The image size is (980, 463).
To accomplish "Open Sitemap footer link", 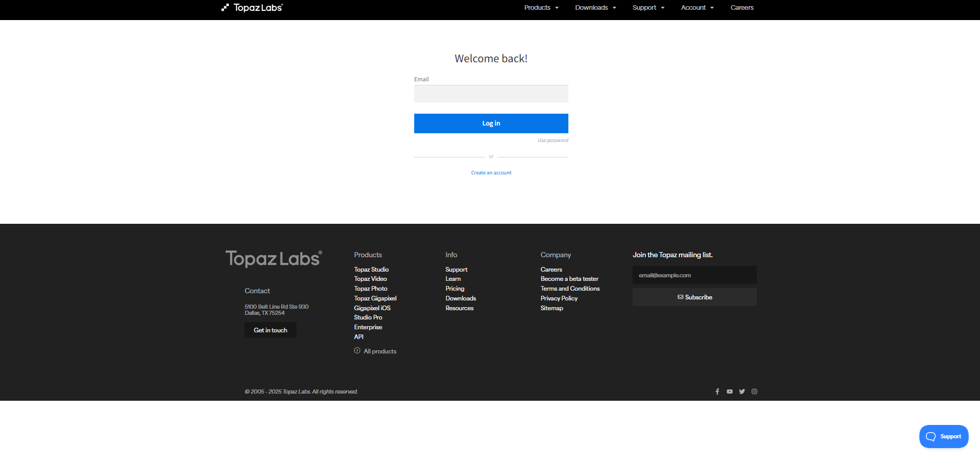I will 552,308.
